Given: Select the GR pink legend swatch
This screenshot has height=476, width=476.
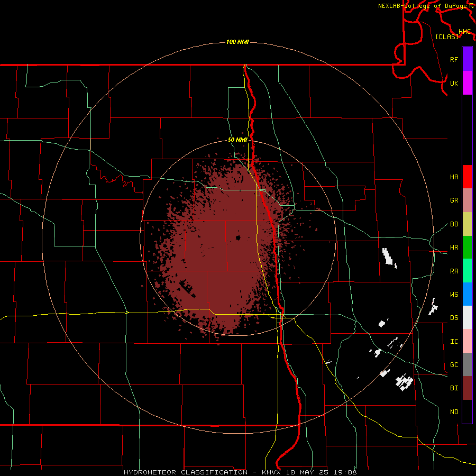Looking at the screenshot, I should pos(467,200).
